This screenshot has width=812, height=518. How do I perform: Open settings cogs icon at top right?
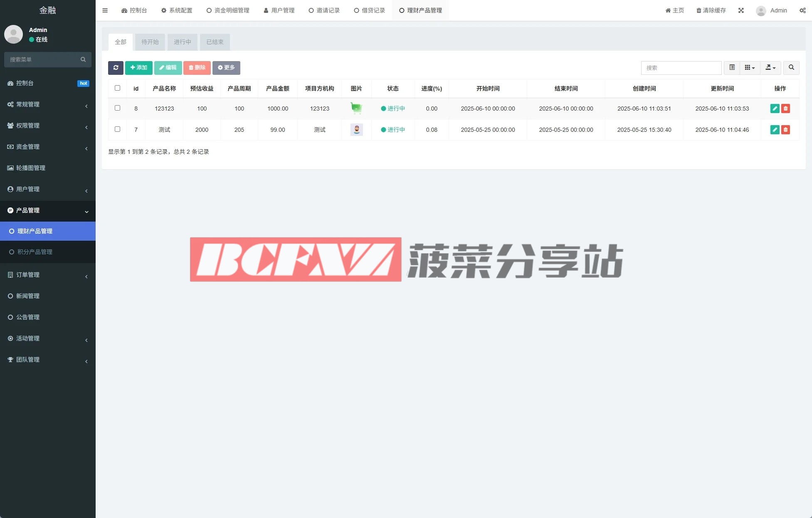click(802, 10)
